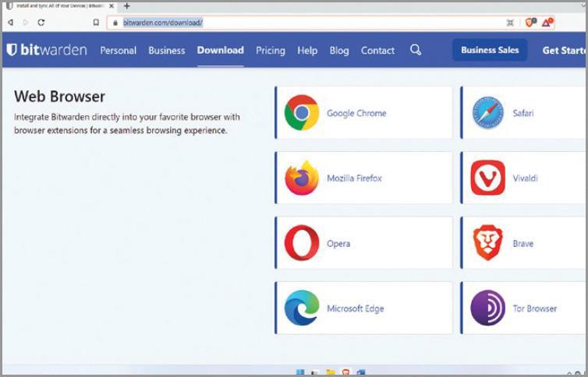
Task: Click the Brave browser taskbar icon
Action: tap(345, 372)
